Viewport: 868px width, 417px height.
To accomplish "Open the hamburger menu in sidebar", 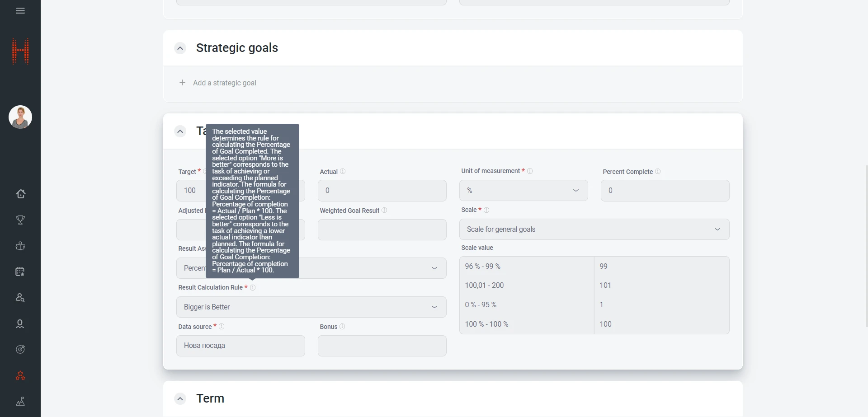I will point(20,11).
